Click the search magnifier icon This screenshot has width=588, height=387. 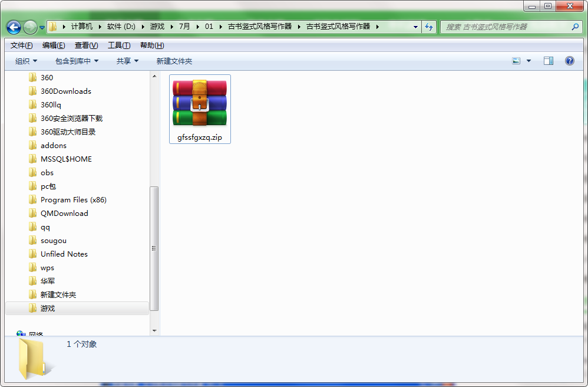[x=575, y=27]
